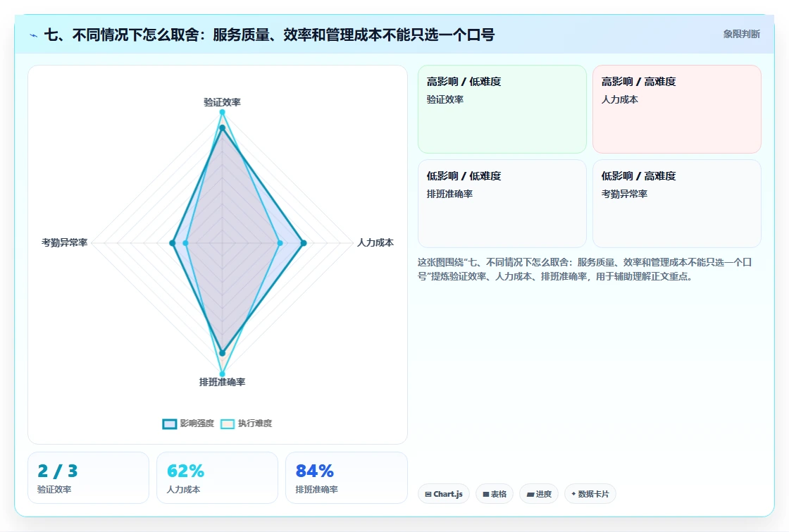Click the 排班准确率 radar axis label
Image resolution: width=789 pixels, height=532 pixels.
(222, 382)
